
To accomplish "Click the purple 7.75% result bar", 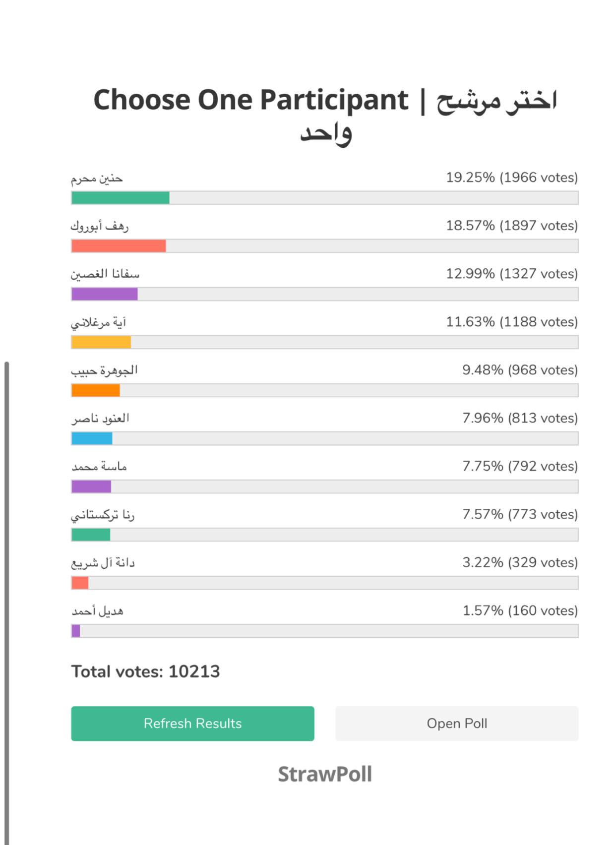I will click(91, 486).
